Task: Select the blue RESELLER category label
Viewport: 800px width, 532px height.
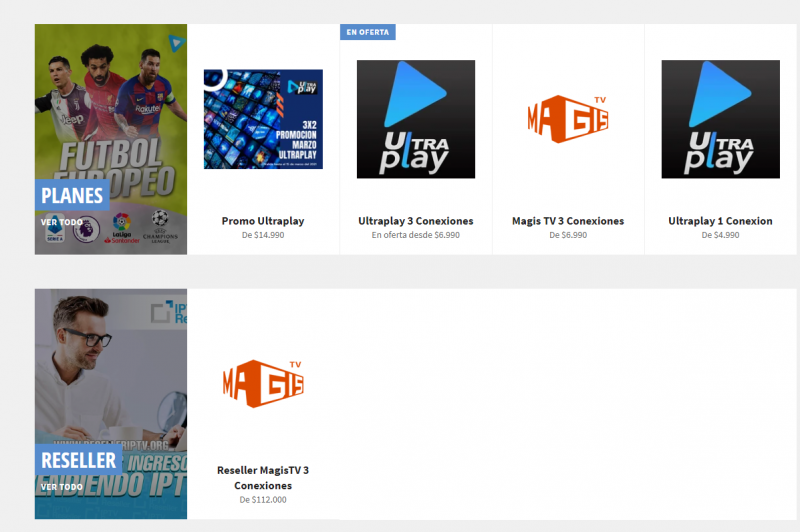Action: [79, 461]
